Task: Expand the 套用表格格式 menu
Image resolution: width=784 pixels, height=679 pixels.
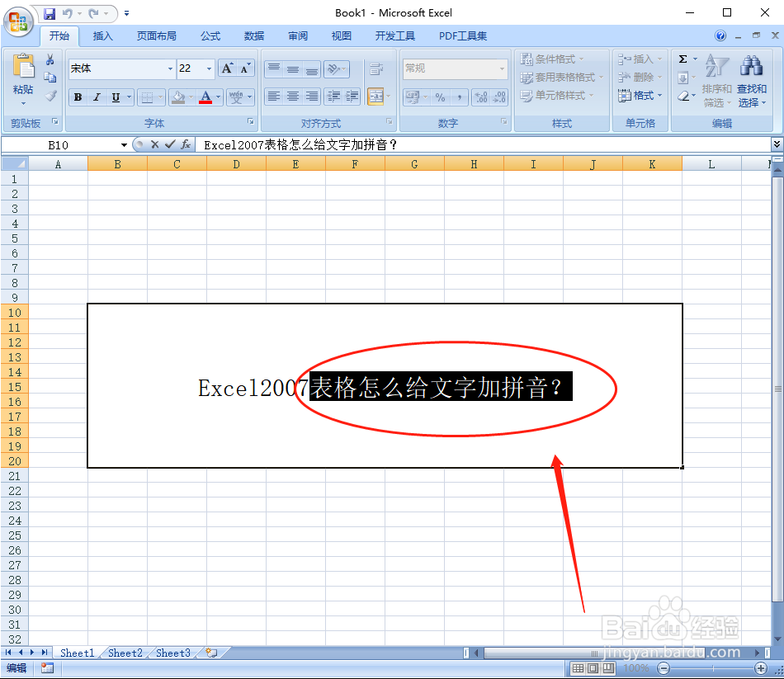Action: click(x=561, y=78)
